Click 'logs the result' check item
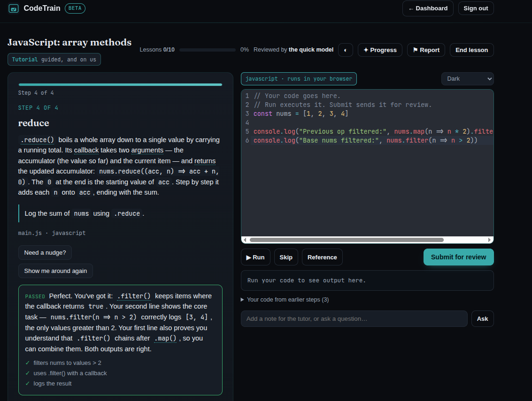The height and width of the screenshot is (401, 532). click(52, 383)
